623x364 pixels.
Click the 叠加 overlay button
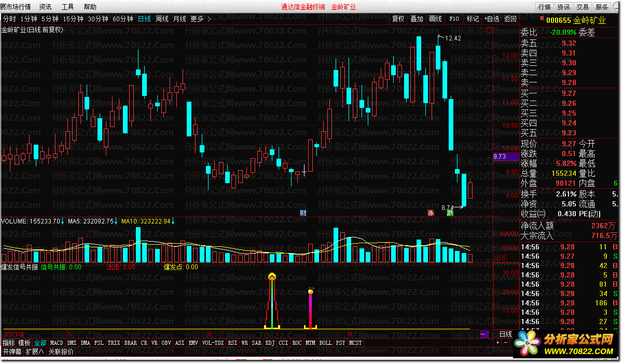[417, 19]
